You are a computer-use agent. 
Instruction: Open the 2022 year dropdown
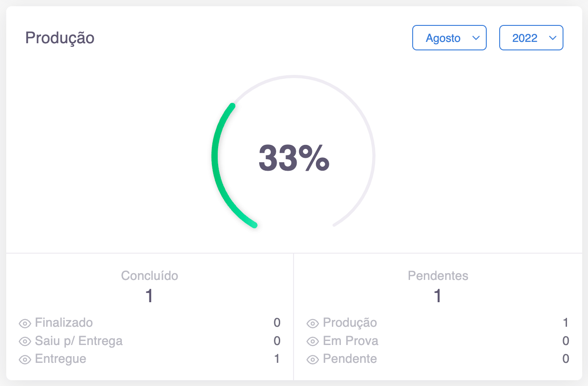coord(531,38)
